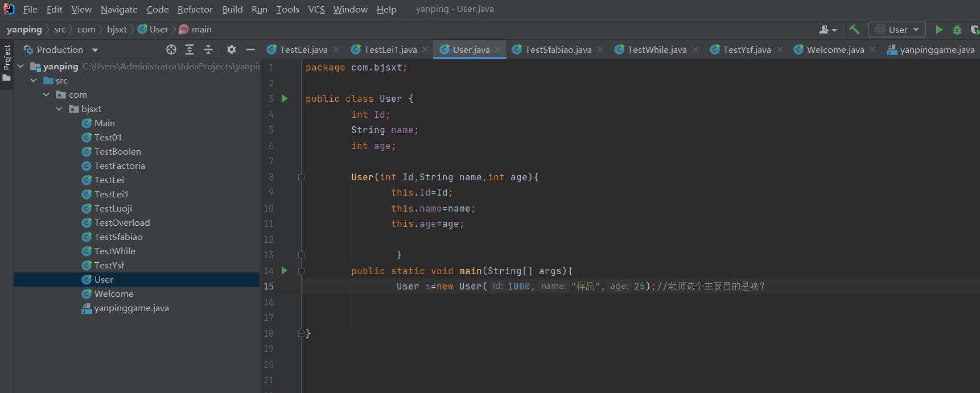
Task: Open the User run configuration dropdown
Action: [897, 30]
